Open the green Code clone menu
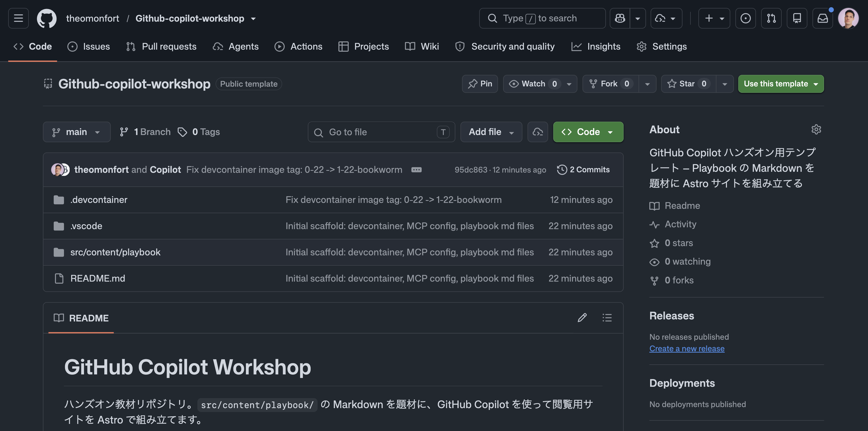The image size is (868, 431). [588, 132]
